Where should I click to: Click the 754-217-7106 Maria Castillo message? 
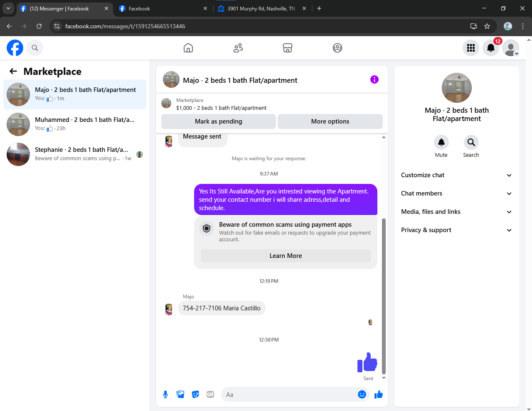(222, 308)
